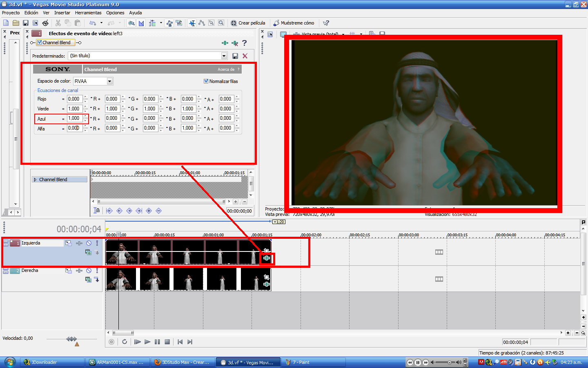Click the Verde G coefficient field
The width and height of the screenshot is (588, 368).
112,109
